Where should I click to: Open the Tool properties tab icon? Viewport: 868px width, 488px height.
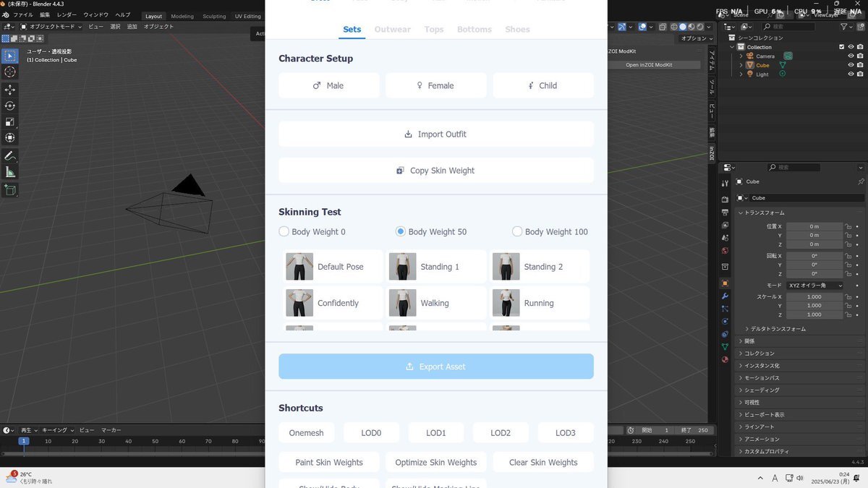(725, 184)
